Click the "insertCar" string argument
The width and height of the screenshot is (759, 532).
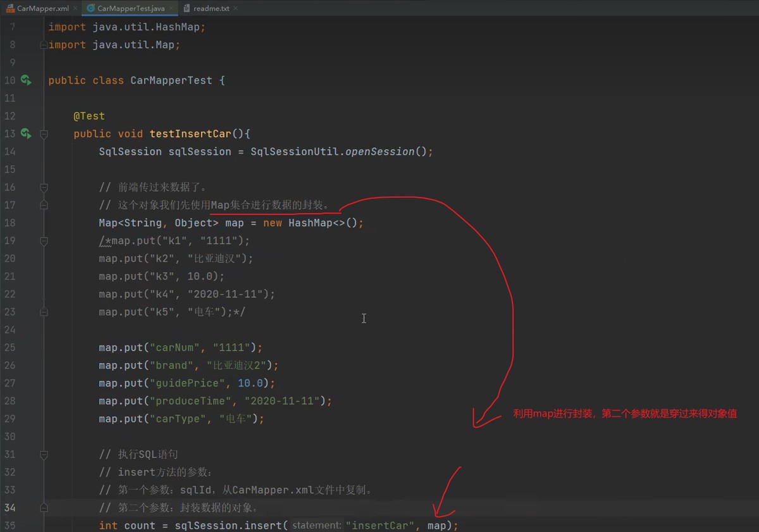[380, 526]
